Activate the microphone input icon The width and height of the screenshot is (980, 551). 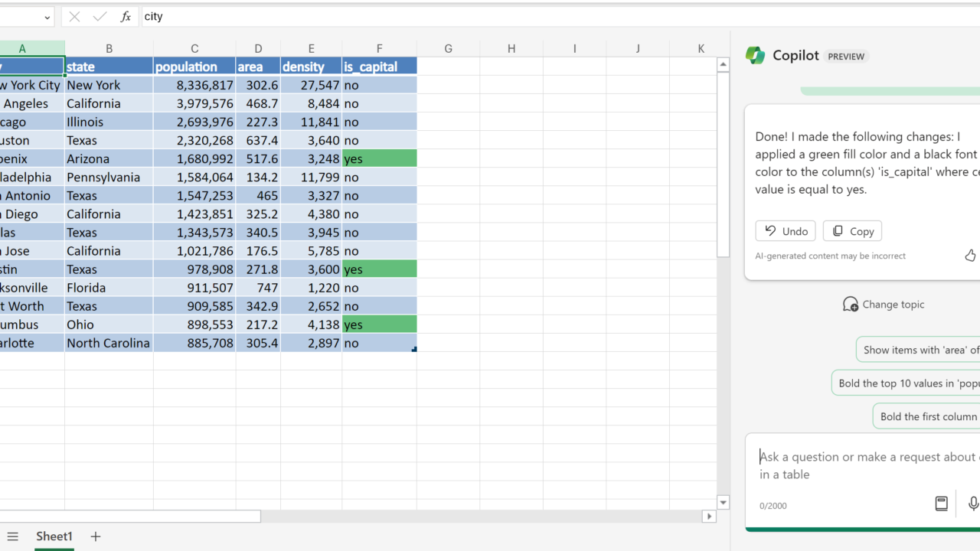tap(972, 503)
